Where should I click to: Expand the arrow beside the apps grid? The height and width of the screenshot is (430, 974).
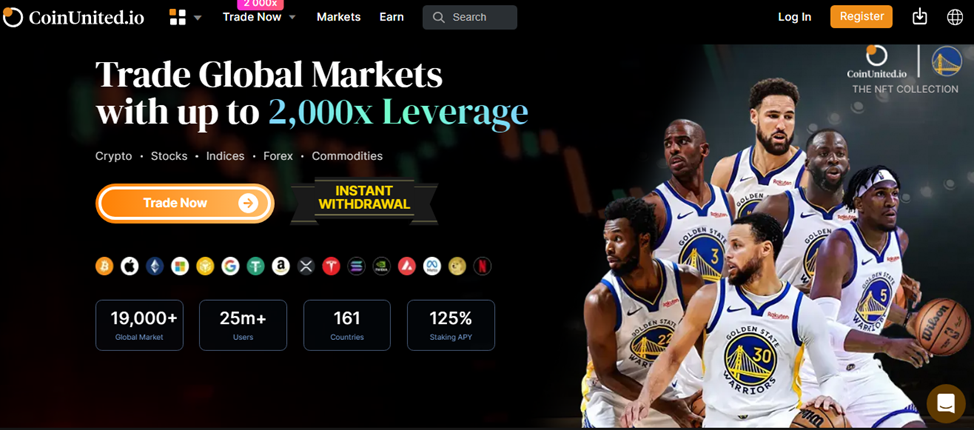[198, 18]
